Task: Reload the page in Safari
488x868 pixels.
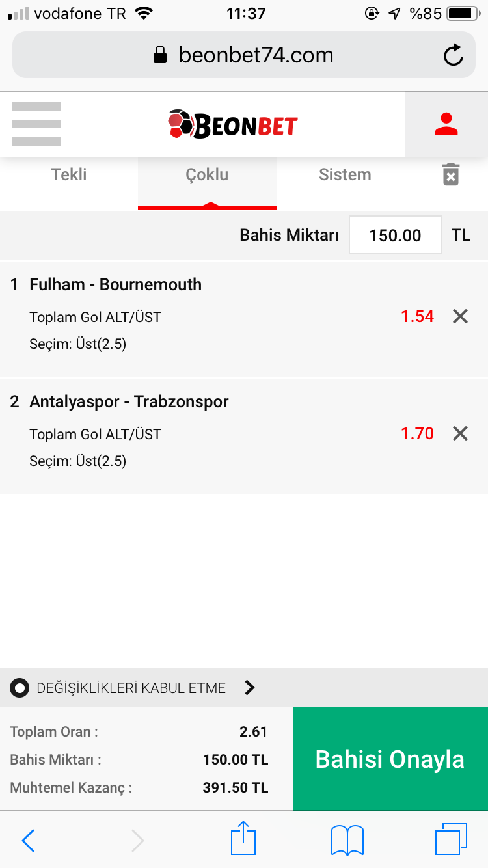Action: pos(454,55)
